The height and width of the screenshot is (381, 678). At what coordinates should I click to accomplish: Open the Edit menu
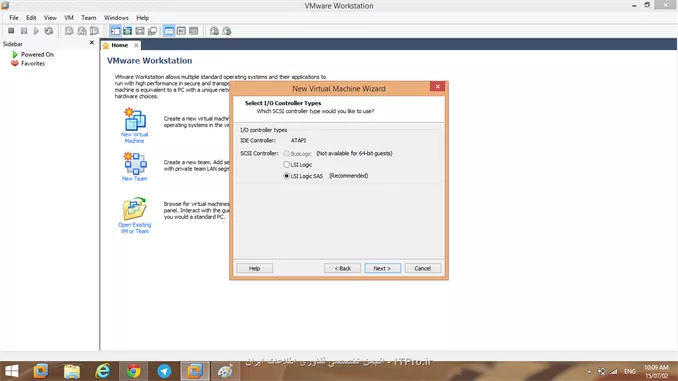tap(31, 18)
